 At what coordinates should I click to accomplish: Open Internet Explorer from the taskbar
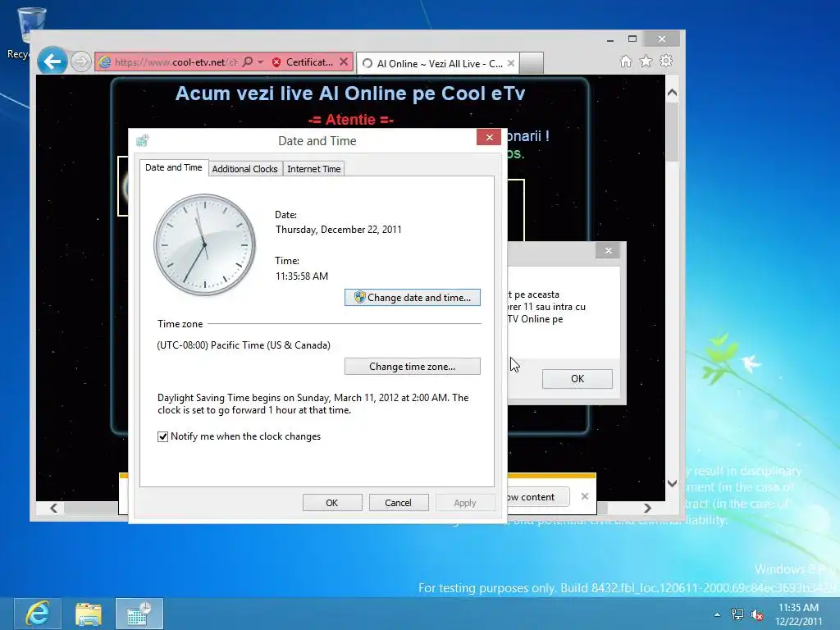38,614
